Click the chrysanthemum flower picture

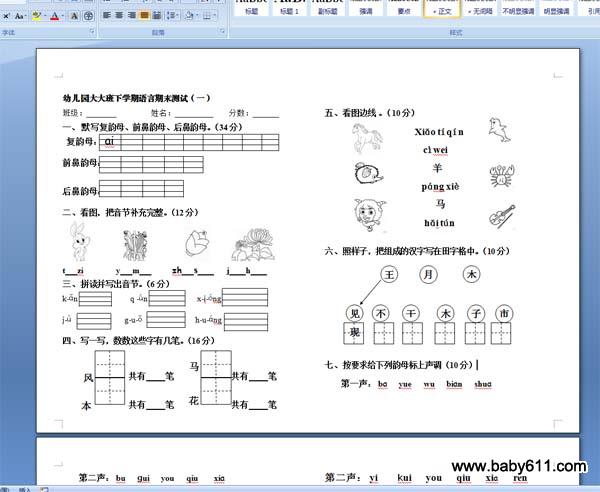253,244
